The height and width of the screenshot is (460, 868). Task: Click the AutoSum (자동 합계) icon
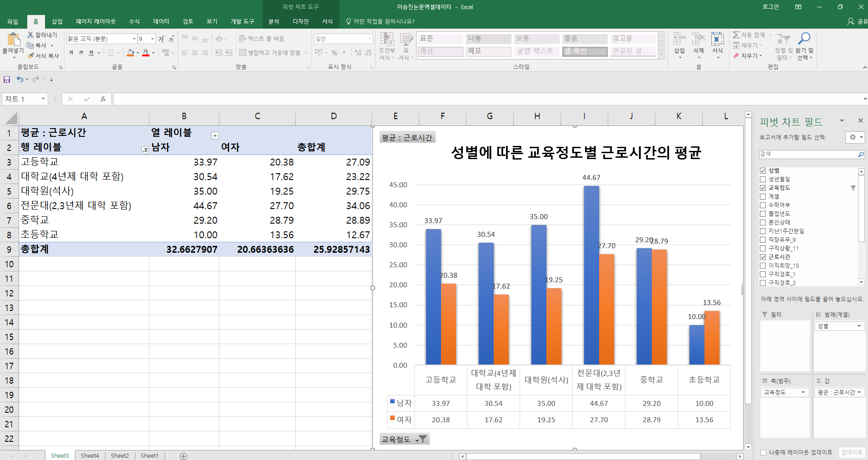tap(736, 35)
